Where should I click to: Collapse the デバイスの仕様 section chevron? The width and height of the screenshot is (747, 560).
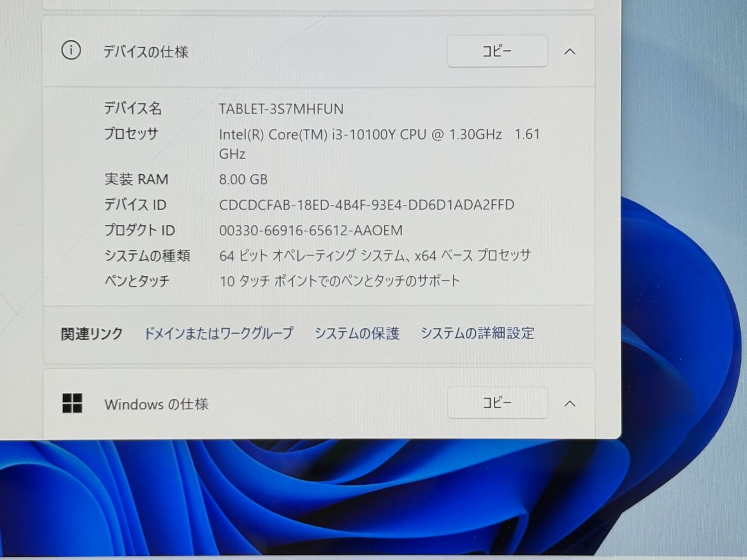click(x=570, y=51)
